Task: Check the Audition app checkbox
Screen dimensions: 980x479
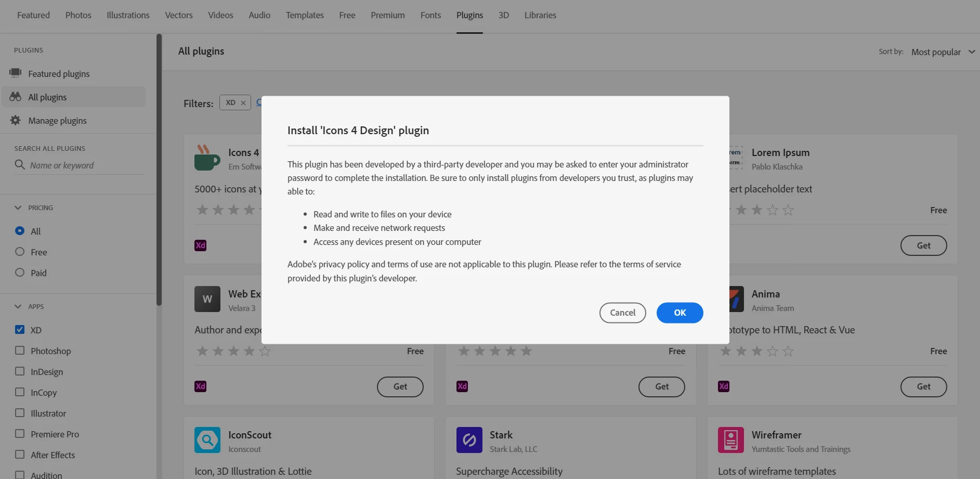Action: point(20,475)
